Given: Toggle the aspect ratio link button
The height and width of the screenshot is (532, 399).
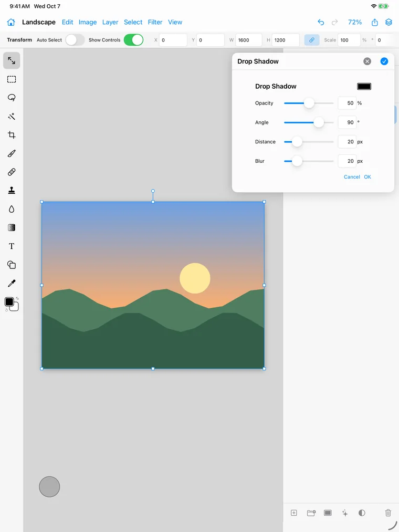Looking at the screenshot, I should pyautogui.click(x=312, y=40).
